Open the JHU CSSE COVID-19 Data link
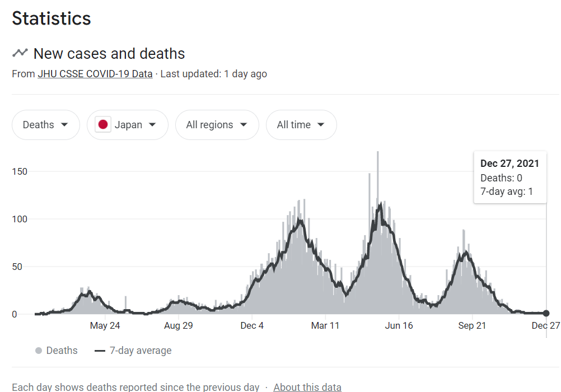The height and width of the screenshot is (392, 561). click(95, 74)
